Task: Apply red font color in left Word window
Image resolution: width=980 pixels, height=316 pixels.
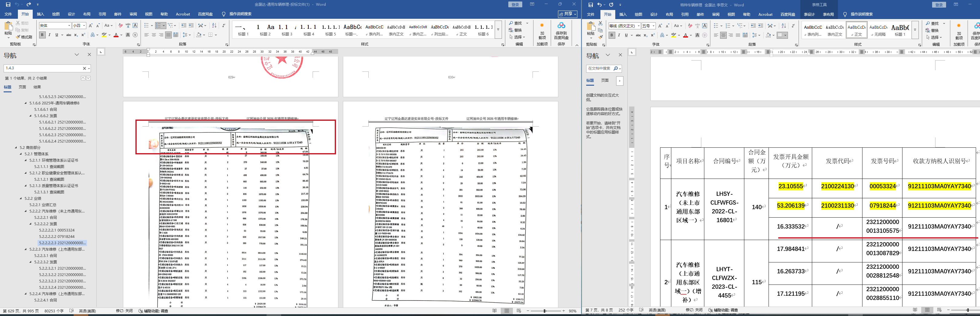Action: pos(116,35)
